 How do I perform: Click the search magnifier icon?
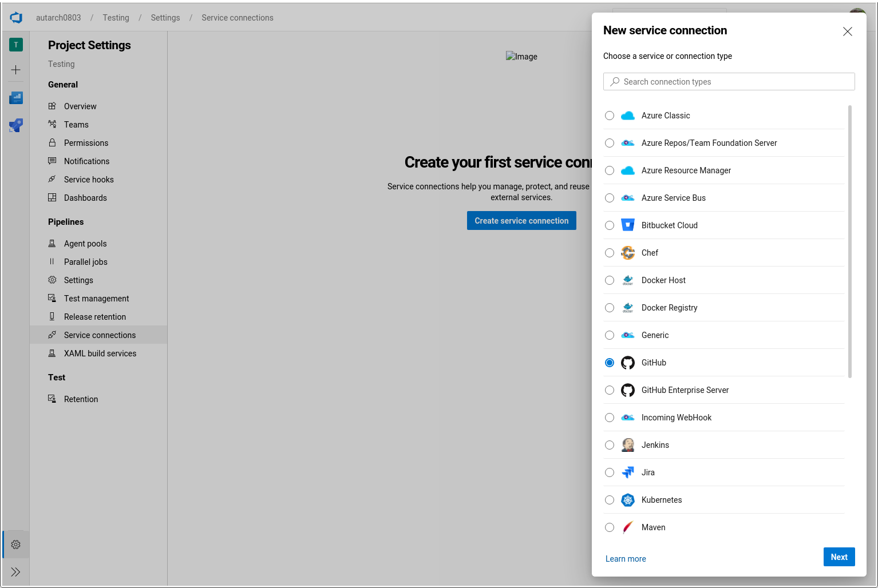[x=615, y=82]
